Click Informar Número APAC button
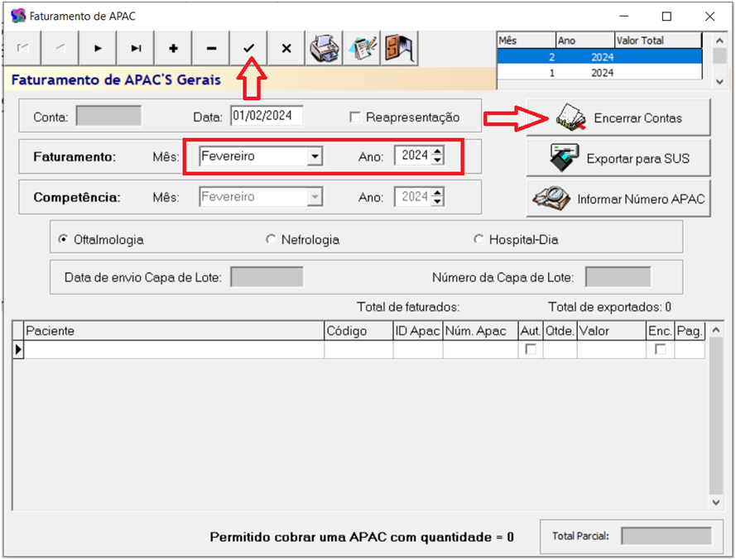The height and width of the screenshot is (560, 736). tap(618, 199)
